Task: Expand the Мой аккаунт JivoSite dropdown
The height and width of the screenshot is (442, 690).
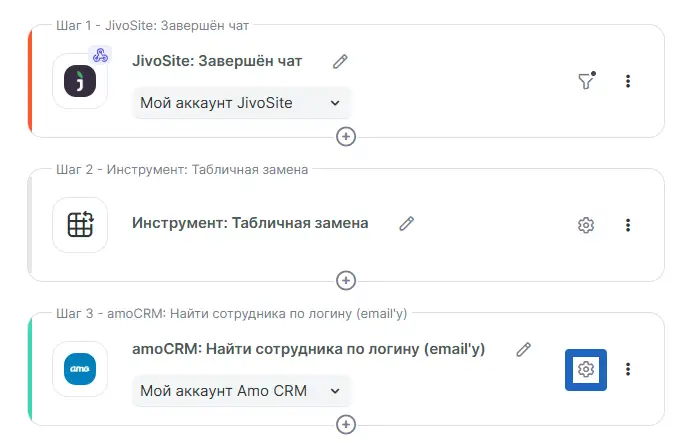Action: coord(242,102)
